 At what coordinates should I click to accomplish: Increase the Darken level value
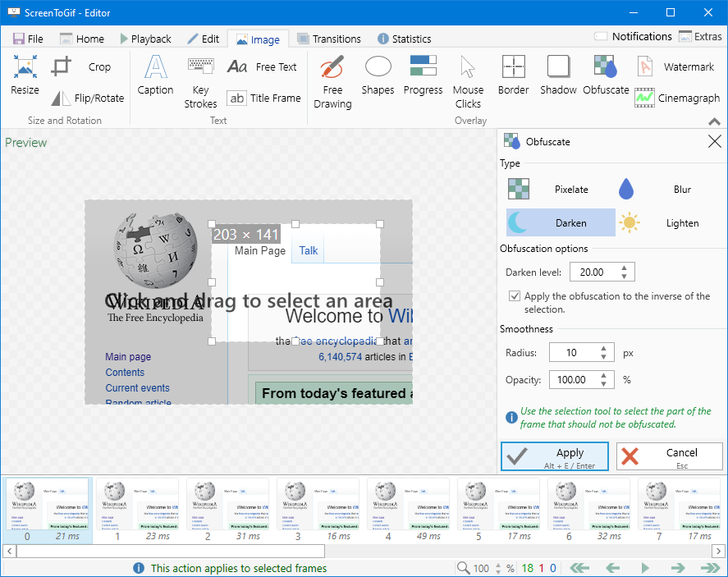tap(624, 268)
